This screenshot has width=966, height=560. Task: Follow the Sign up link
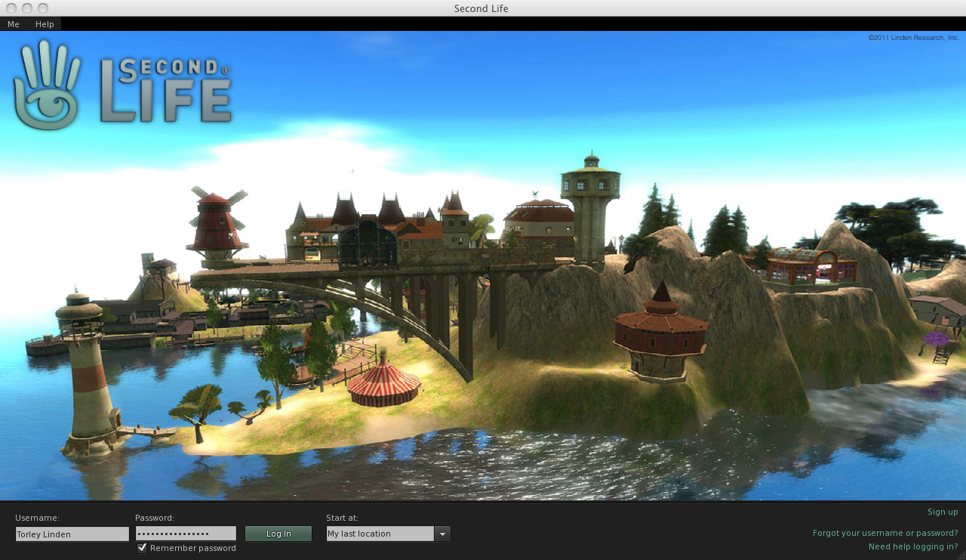click(x=943, y=512)
